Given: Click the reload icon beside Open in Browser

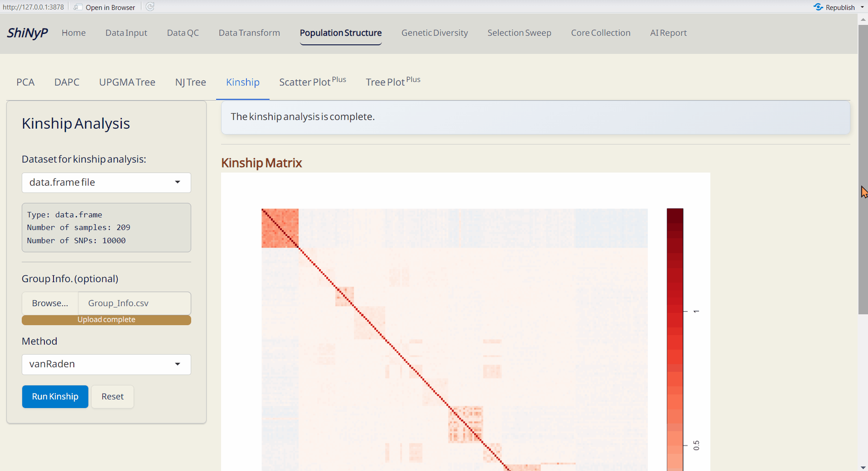Looking at the screenshot, I should [x=150, y=7].
